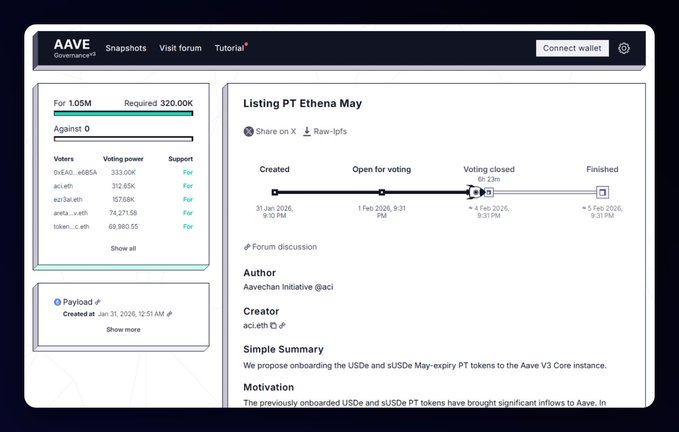Image resolution: width=679 pixels, height=432 pixels.
Task: Click the 5 Feb 2026 finished date
Action: click(x=602, y=212)
